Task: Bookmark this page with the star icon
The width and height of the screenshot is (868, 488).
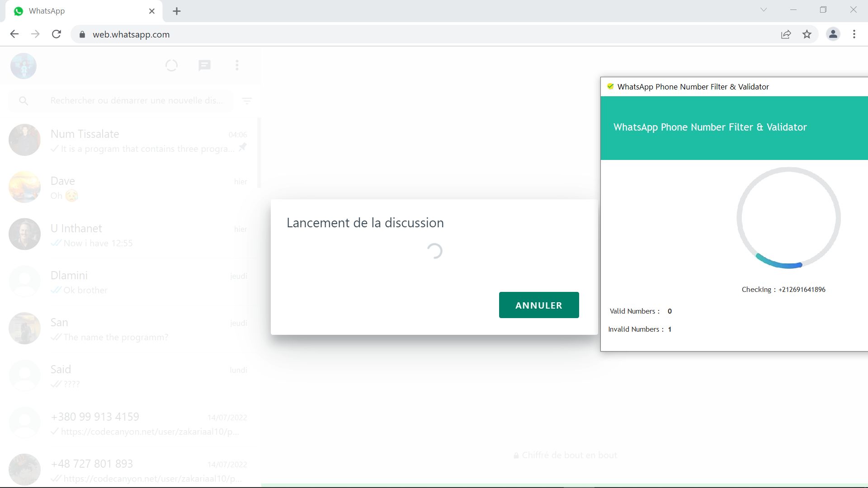Action: click(807, 34)
